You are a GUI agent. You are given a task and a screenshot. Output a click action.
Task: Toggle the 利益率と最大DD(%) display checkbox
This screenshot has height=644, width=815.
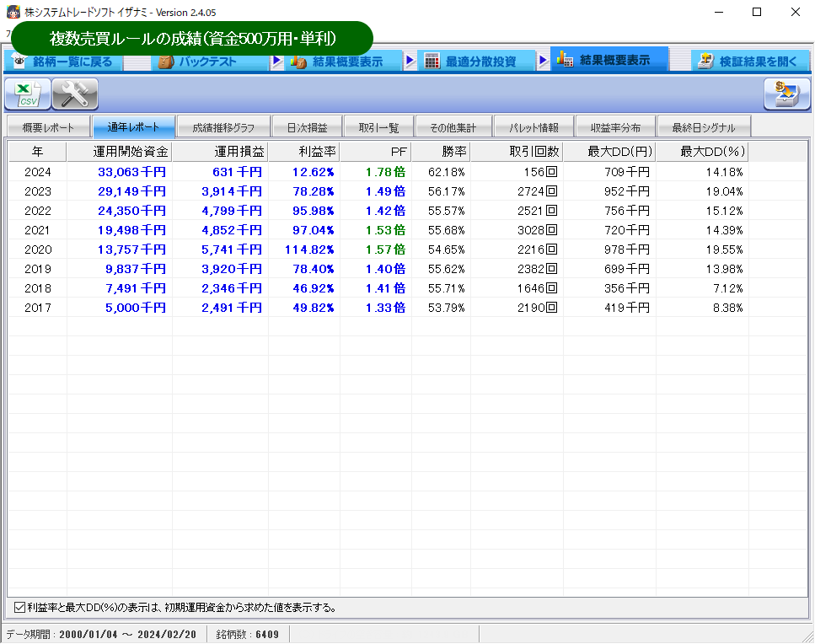click(19, 607)
